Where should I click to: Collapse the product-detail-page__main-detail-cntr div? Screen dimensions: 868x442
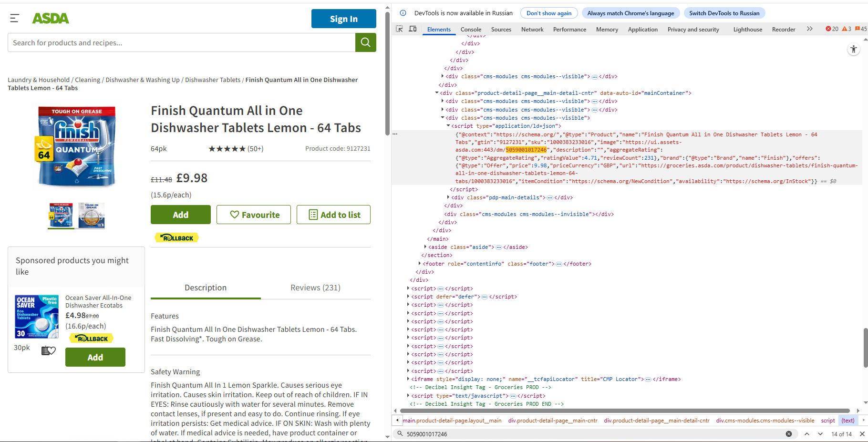(437, 93)
